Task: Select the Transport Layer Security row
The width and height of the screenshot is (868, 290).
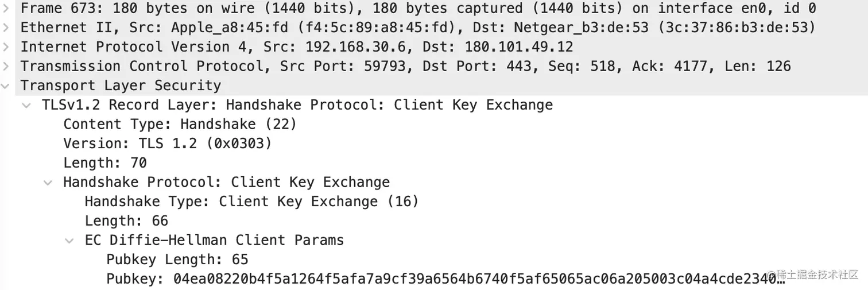Action: coord(121,86)
